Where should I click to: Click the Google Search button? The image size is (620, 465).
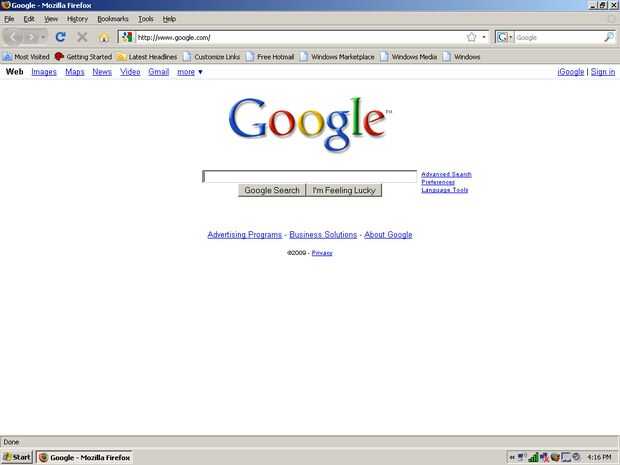272,190
